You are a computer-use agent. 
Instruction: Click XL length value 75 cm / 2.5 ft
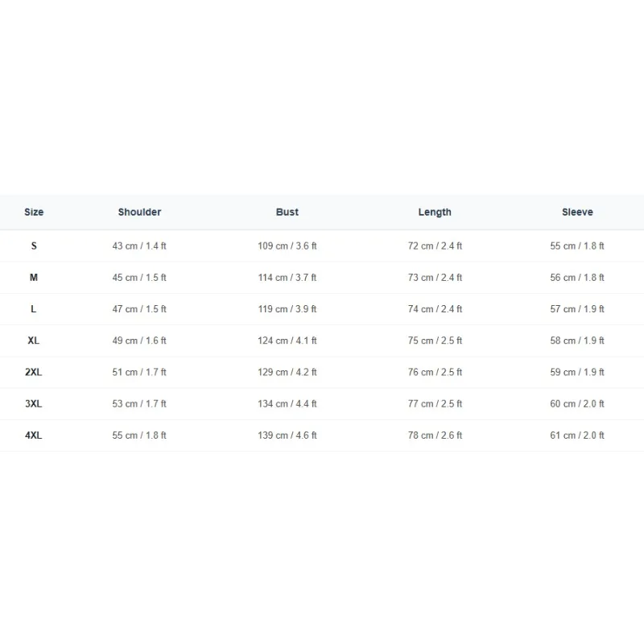tap(435, 341)
